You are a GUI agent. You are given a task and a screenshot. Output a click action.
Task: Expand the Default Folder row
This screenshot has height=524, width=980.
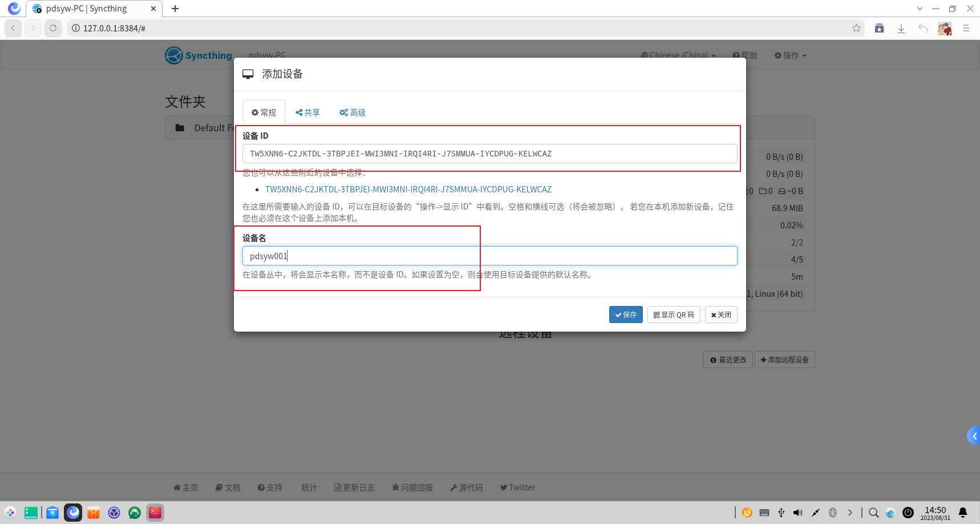[200, 128]
